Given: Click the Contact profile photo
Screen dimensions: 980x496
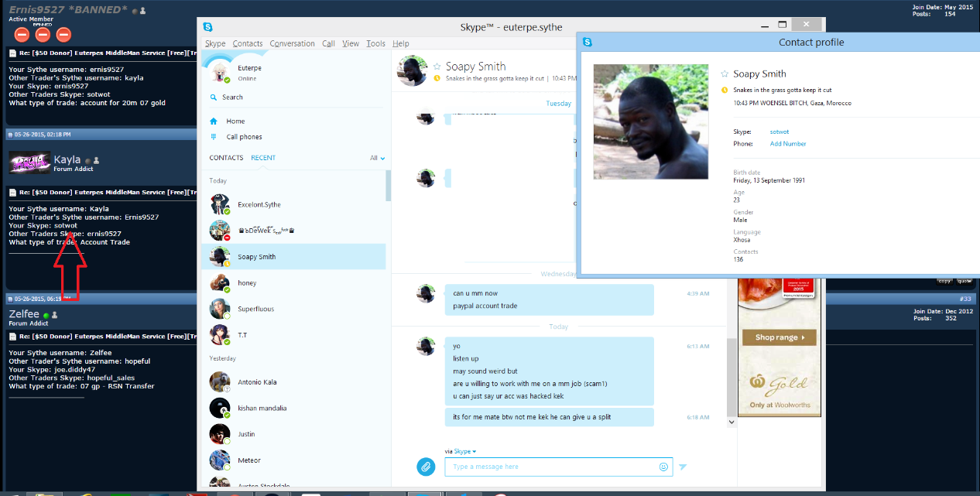Looking at the screenshot, I should [x=650, y=121].
